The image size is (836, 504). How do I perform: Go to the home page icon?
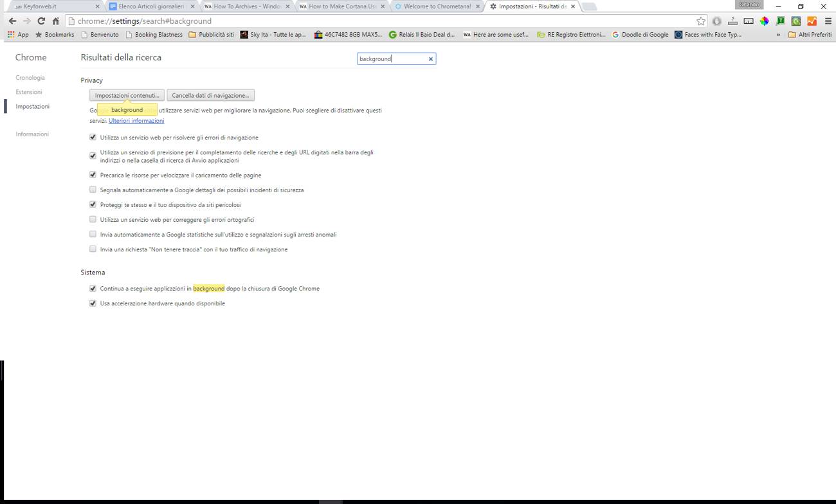coord(56,21)
